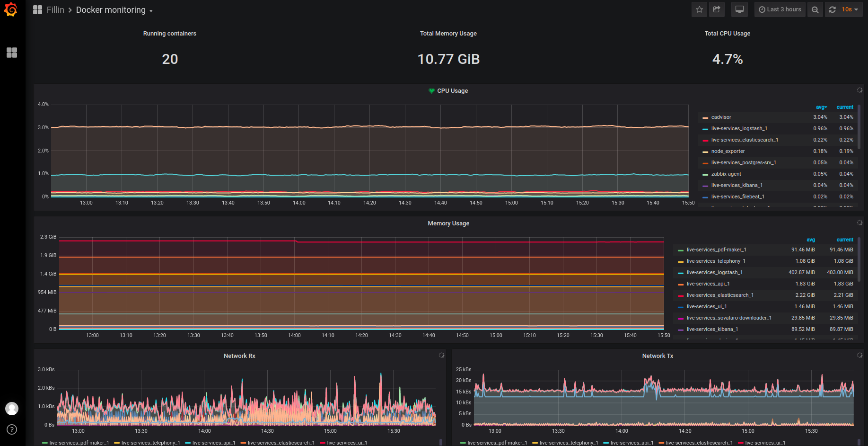Sort Memory legend by avg column
The height and width of the screenshot is (446, 868).
(810, 240)
